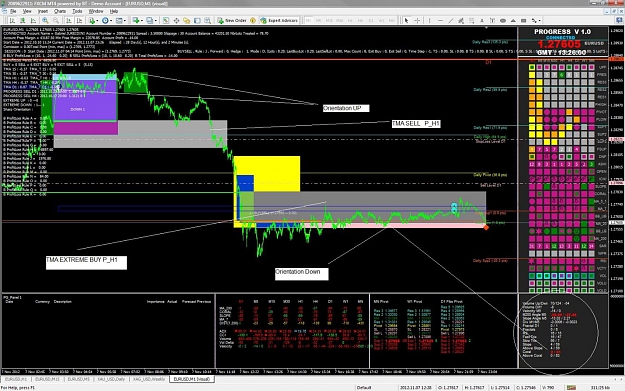Select the Fibonacci retracement tool

[471, 20]
